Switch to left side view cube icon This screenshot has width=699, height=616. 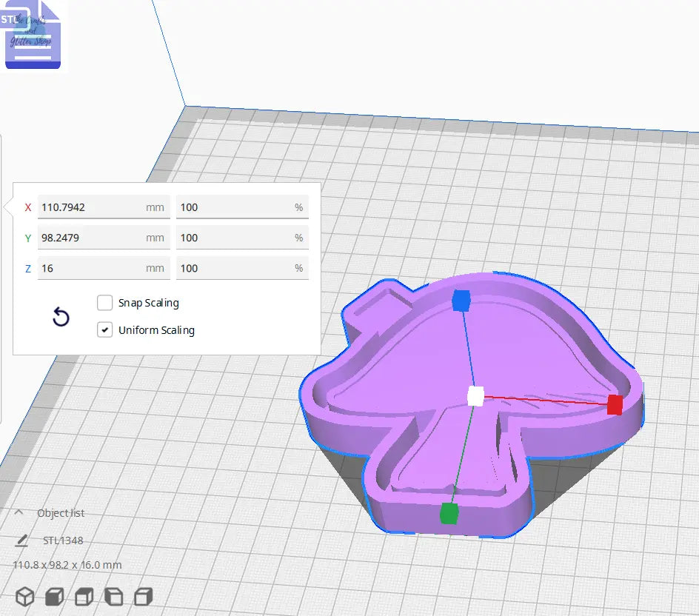(x=113, y=596)
